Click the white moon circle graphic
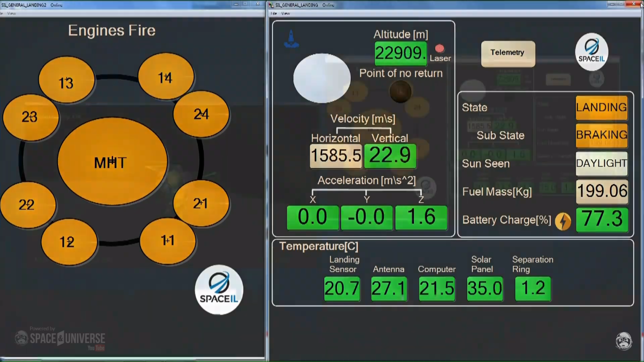The image size is (644, 362). (322, 78)
